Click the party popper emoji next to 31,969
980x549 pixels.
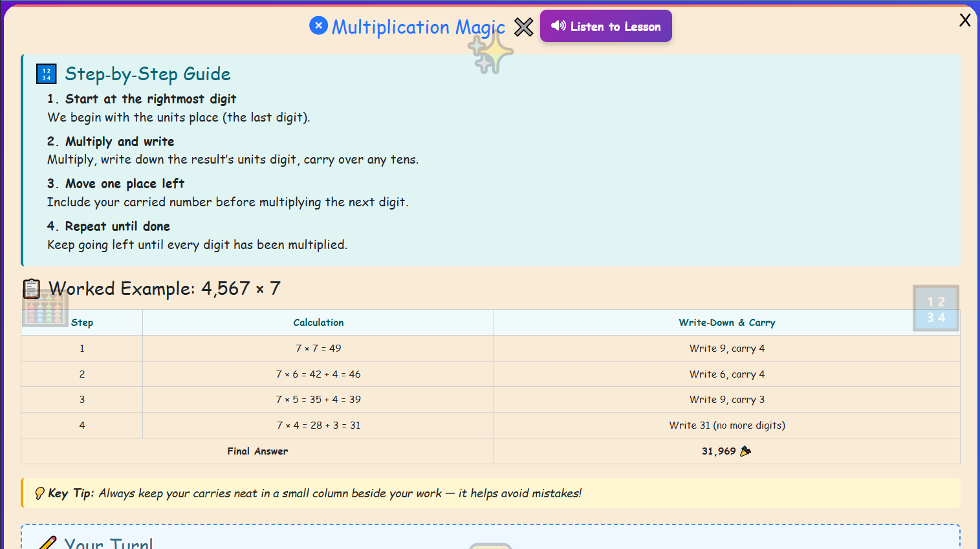[745, 451]
